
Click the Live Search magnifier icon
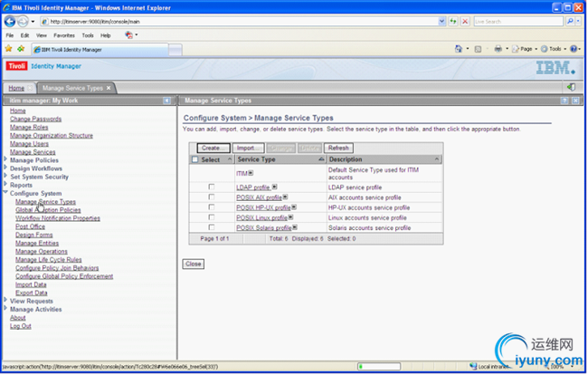click(571, 22)
